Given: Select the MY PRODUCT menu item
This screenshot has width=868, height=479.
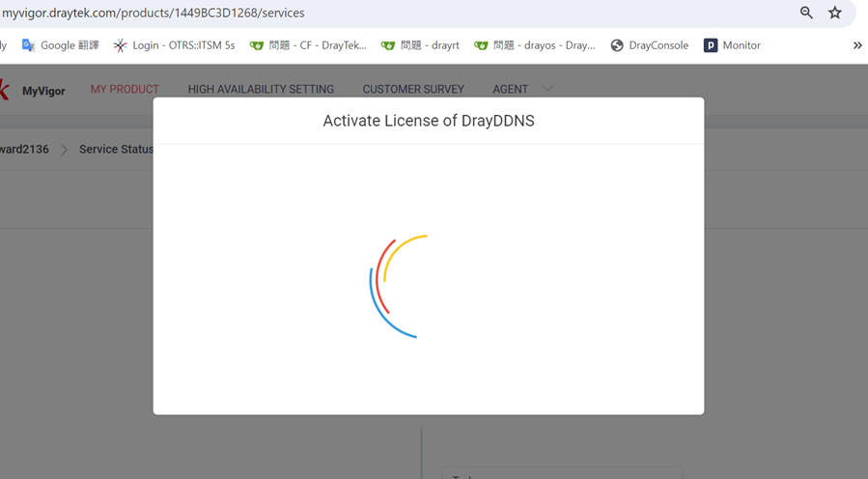Looking at the screenshot, I should (125, 89).
